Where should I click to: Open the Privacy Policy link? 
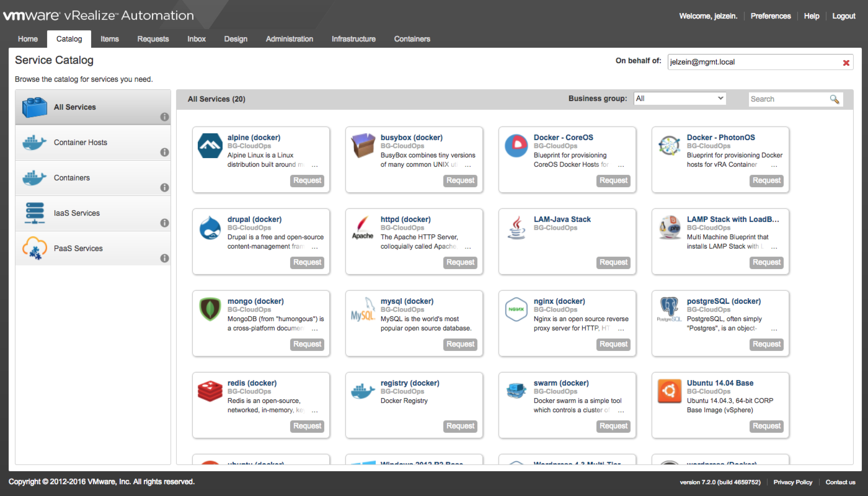tap(793, 482)
